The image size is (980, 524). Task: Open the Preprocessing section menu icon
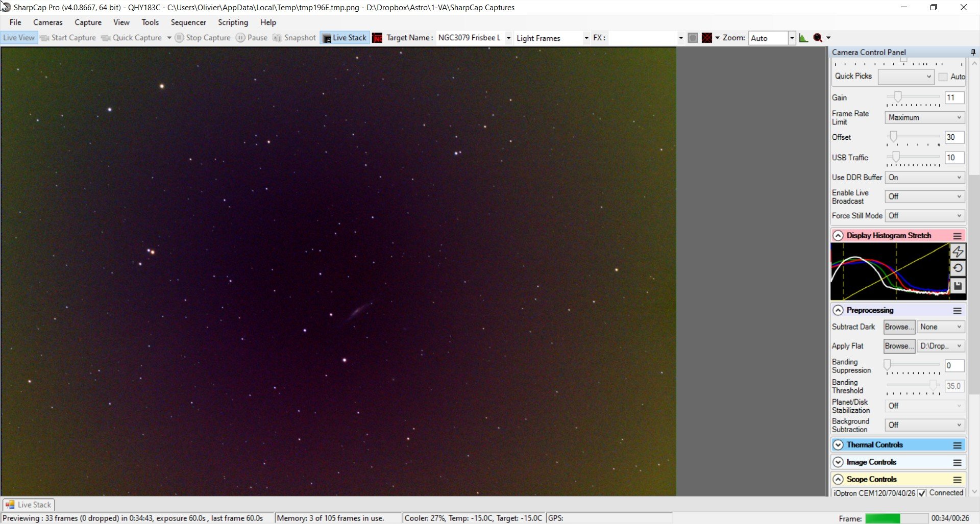click(x=958, y=310)
